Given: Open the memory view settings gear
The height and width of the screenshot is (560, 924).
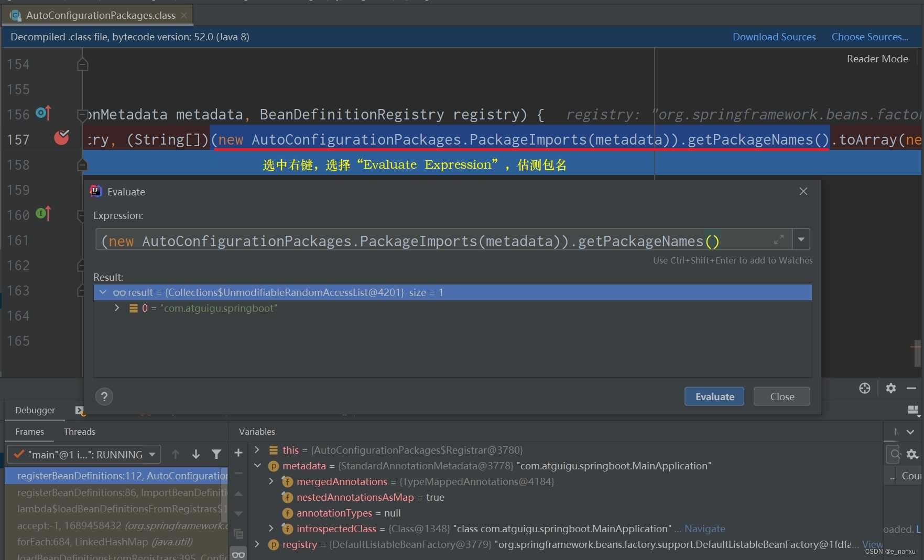Looking at the screenshot, I should click(912, 454).
